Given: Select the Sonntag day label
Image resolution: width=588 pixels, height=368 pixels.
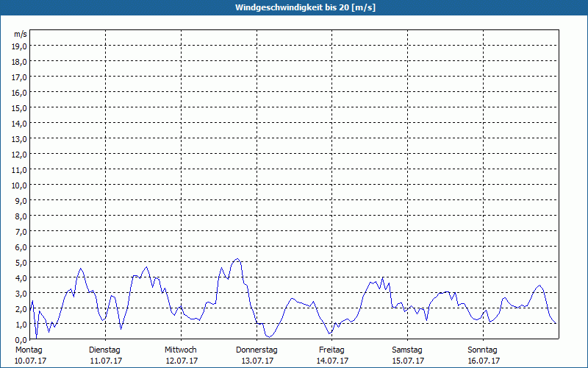Looking at the screenshot, I should point(483,350).
